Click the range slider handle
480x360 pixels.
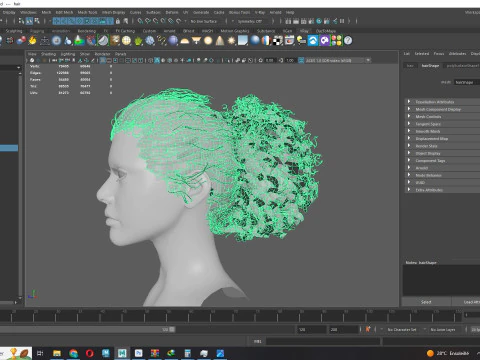click(x=172, y=329)
